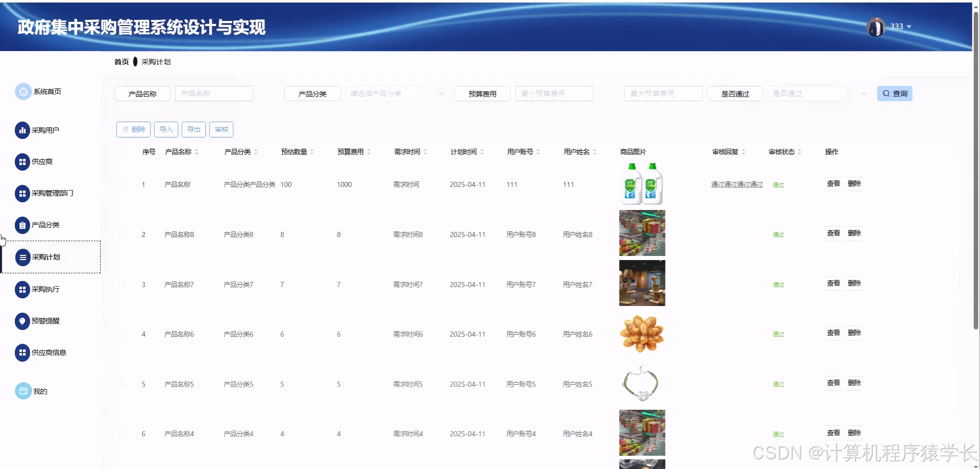980x469 pixels.
Task: Check the checkbox beside 产品名称5
Action: tap(122, 385)
